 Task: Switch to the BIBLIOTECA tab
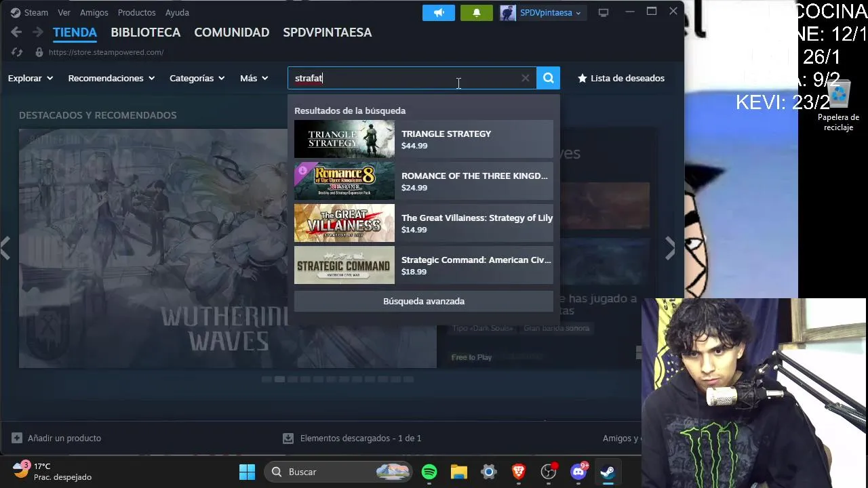point(145,33)
